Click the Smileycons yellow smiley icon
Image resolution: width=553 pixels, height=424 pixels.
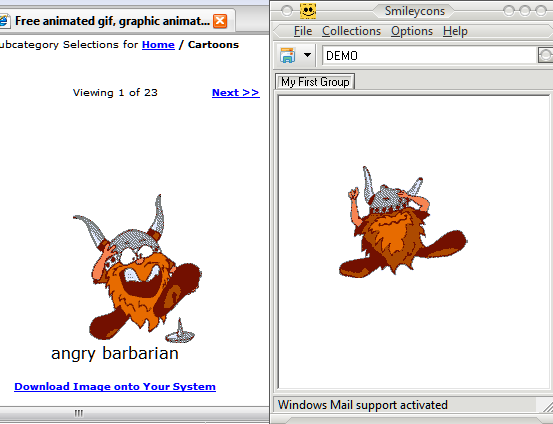click(308, 11)
